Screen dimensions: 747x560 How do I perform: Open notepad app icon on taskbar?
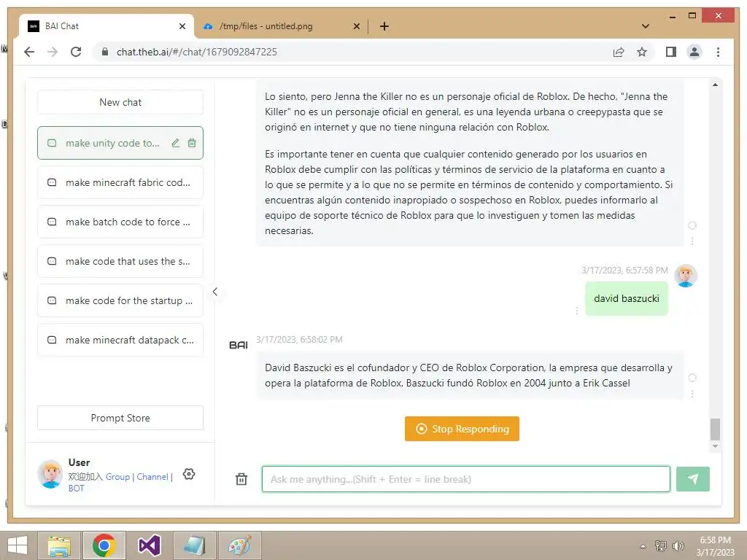click(194, 545)
